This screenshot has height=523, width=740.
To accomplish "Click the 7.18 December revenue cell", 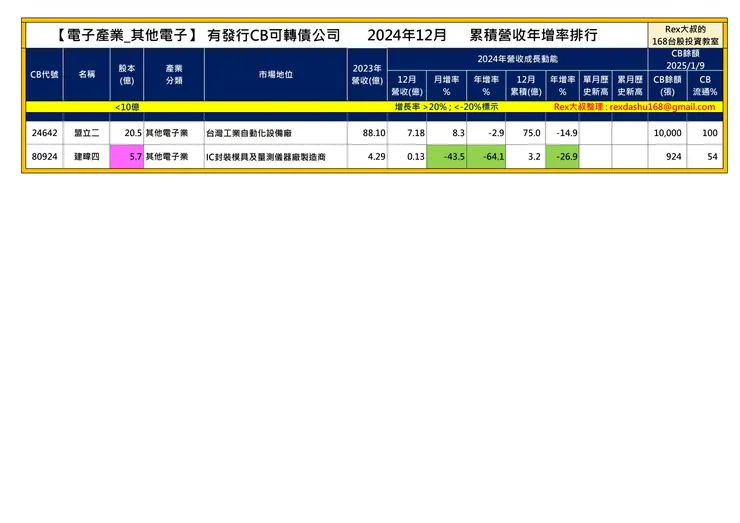I will pyautogui.click(x=407, y=133).
